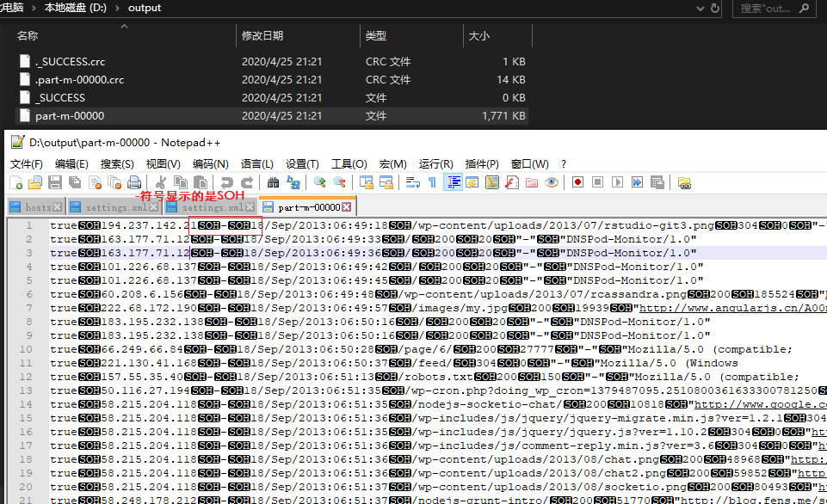Click Run macro multiple times icon

[637, 182]
